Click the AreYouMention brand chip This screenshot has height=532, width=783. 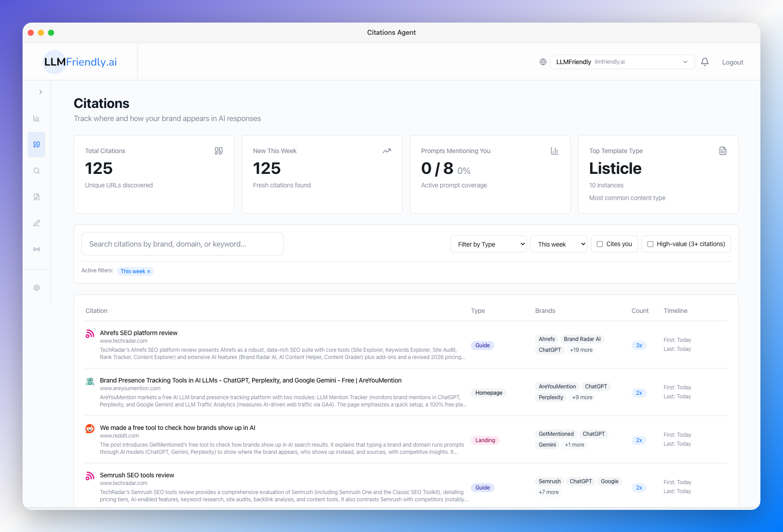558,387
